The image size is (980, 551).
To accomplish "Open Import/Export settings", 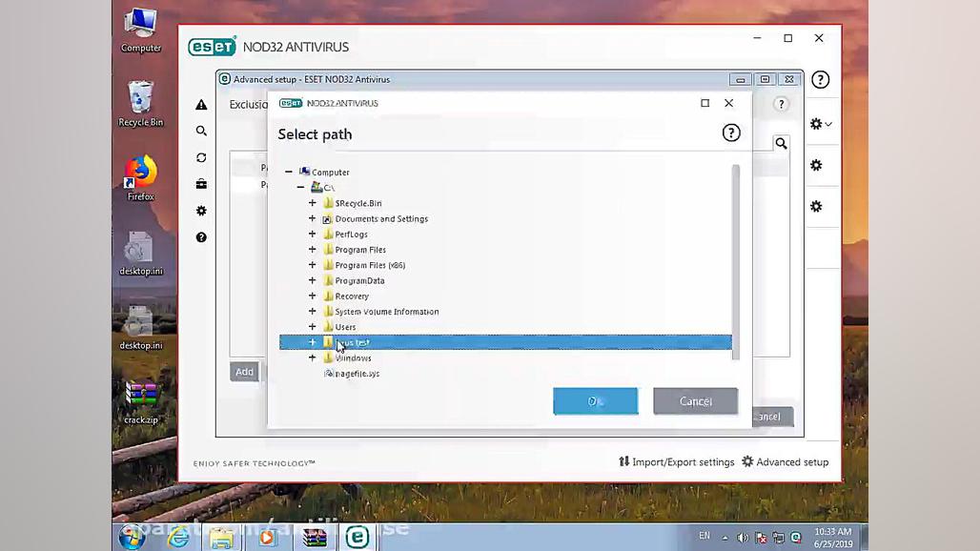I will click(x=676, y=461).
